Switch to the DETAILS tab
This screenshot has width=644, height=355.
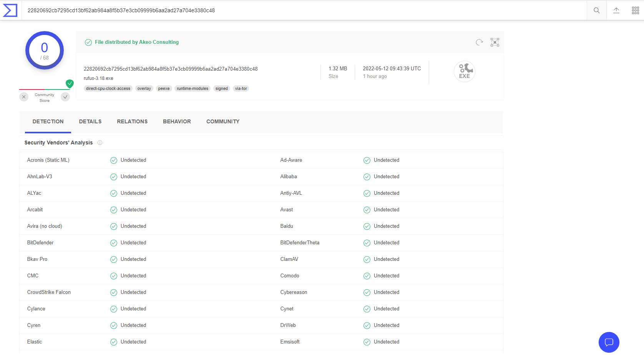[90, 121]
